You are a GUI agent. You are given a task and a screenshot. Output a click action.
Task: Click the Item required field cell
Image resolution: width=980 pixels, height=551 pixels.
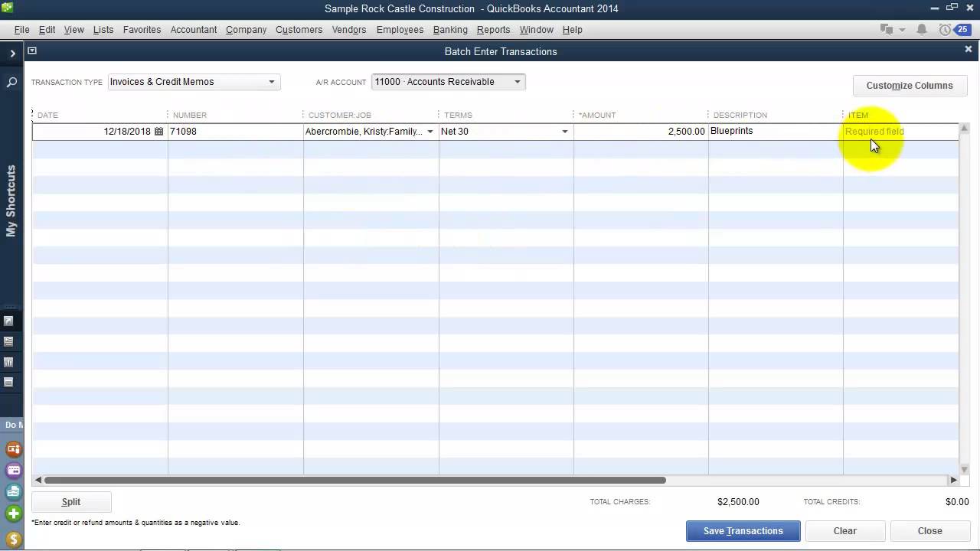click(900, 132)
